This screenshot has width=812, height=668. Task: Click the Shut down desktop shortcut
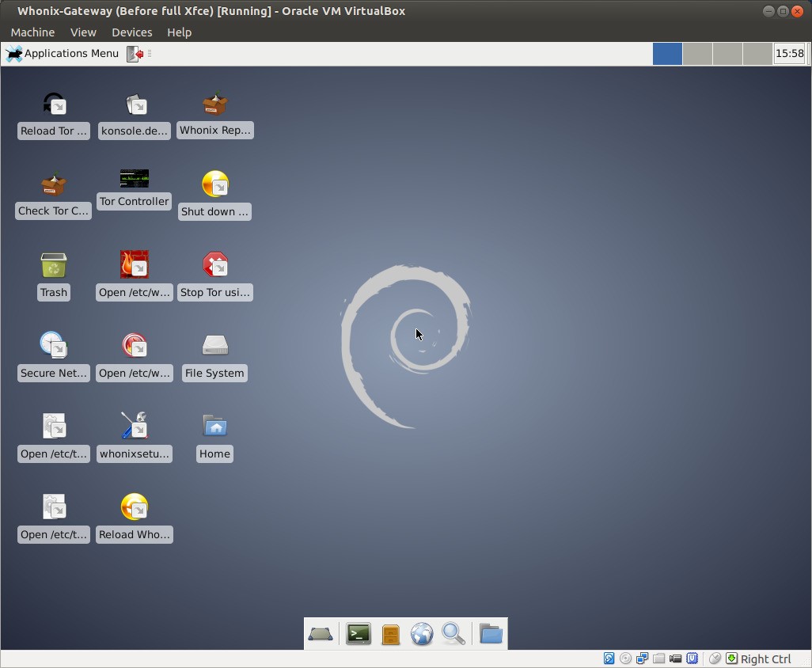click(214, 185)
